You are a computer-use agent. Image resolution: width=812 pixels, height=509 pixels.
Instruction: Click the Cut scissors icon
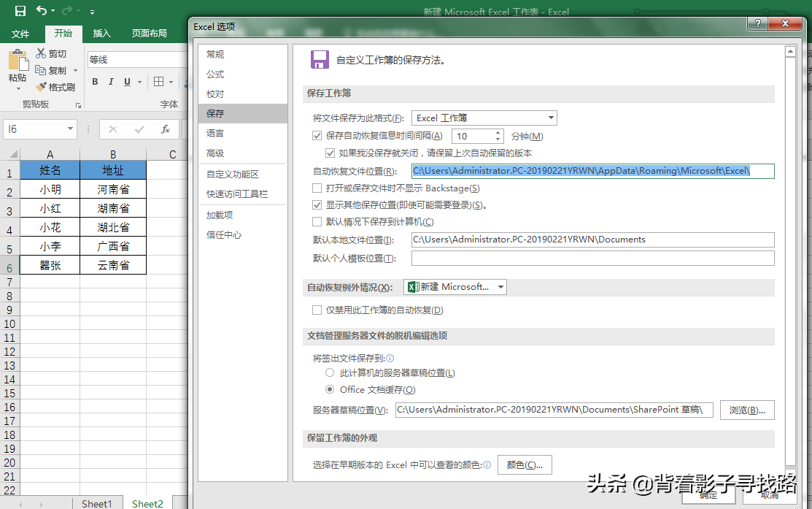click(x=40, y=53)
